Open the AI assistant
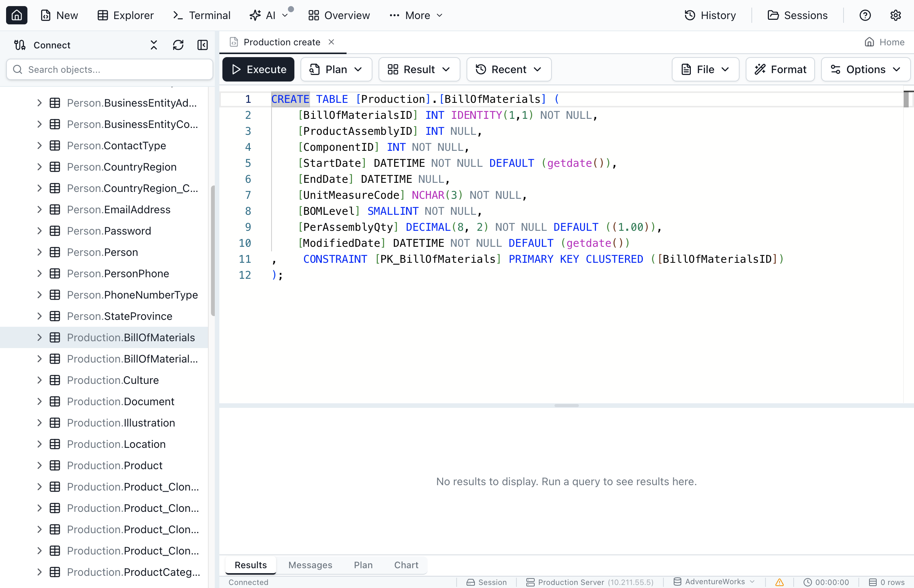The image size is (914, 588). coord(265,15)
